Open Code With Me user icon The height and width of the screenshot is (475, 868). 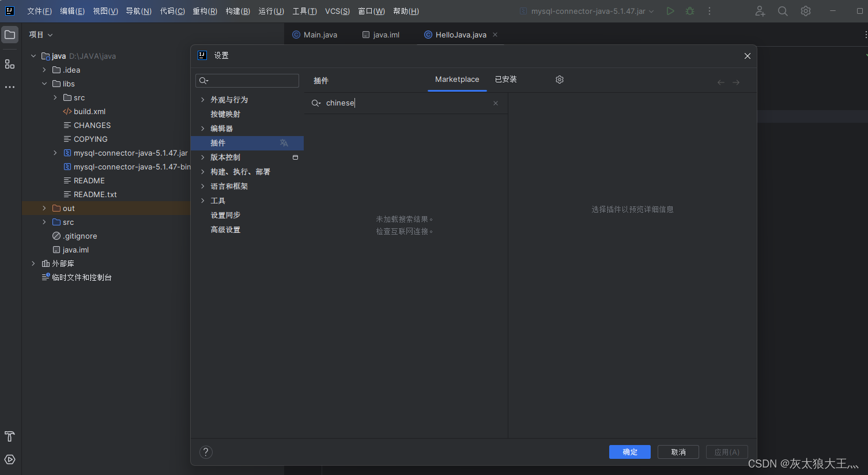760,10
